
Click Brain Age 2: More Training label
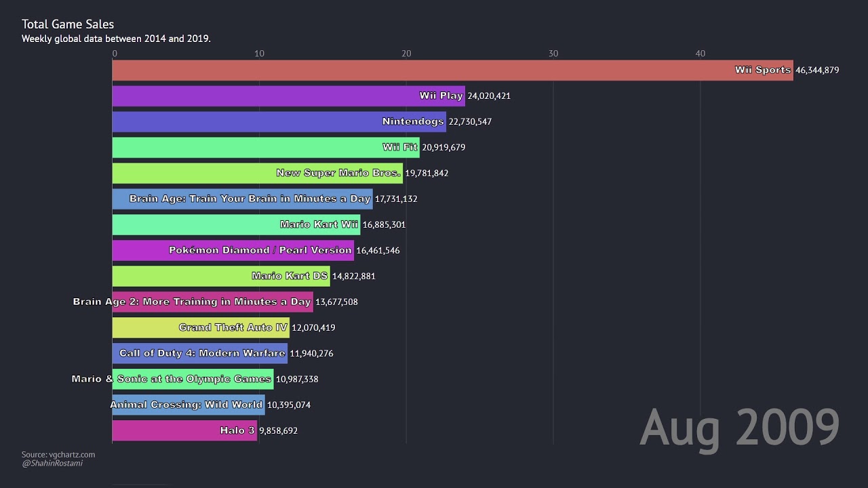(192, 302)
